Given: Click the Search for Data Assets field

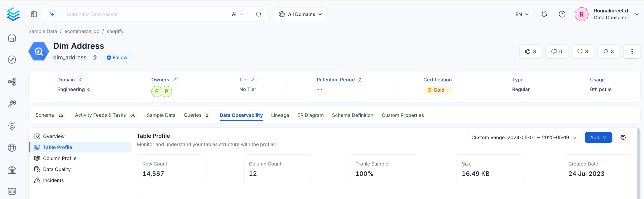Looking at the screenshot, I should [145, 14].
